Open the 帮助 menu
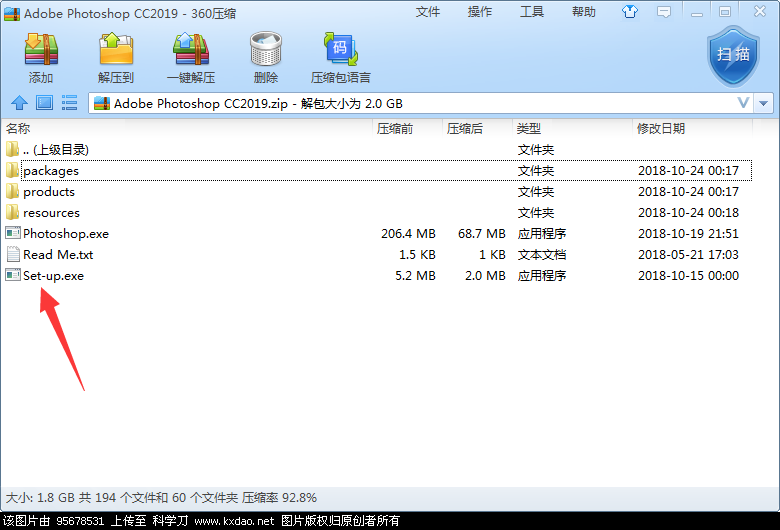Image resolution: width=780 pixels, height=530 pixels. pos(584,12)
